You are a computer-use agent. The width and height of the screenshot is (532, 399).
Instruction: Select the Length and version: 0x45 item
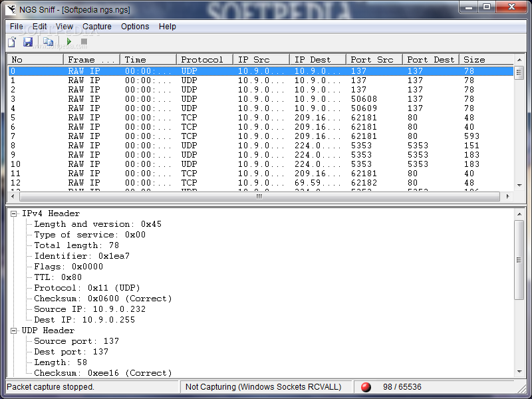98,224
